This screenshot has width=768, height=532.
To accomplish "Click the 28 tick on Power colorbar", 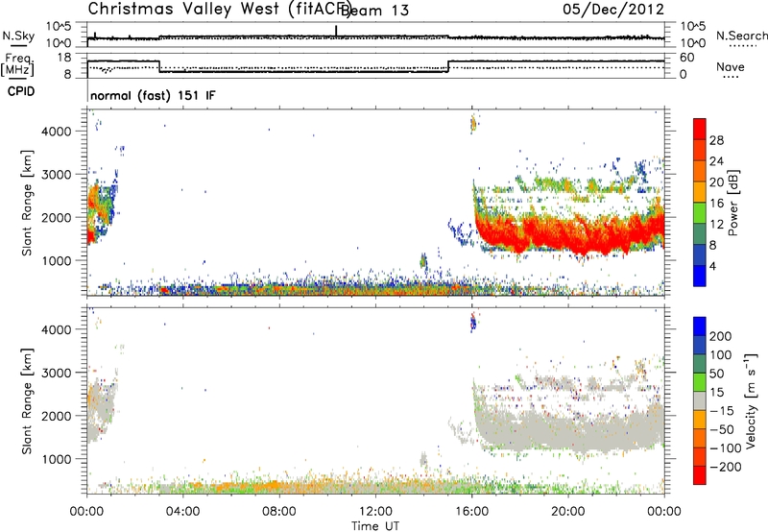I will (x=716, y=140).
